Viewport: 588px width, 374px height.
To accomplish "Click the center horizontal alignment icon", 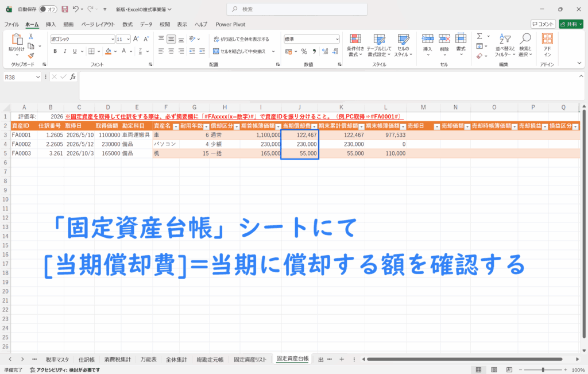I will pyautogui.click(x=171, y=51).
